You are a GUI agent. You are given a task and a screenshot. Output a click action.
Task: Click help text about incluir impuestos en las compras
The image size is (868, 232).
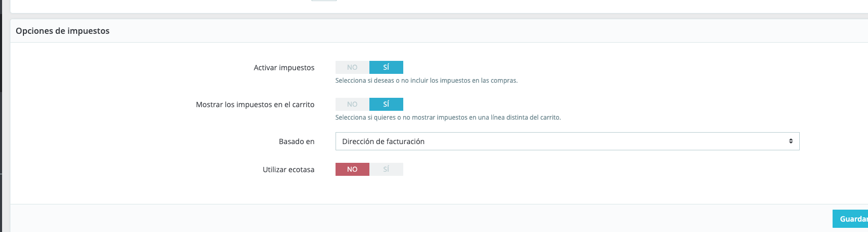click(426, 81)
